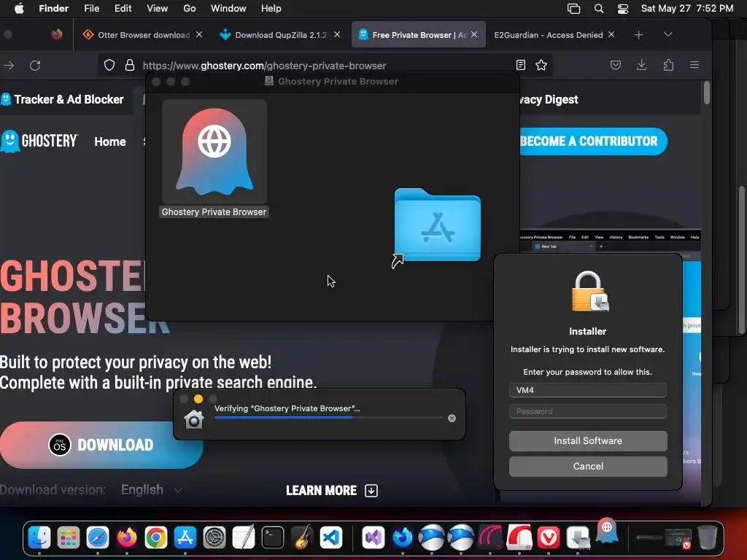Open Spotlight search in the menu bar

coord(599,9)
